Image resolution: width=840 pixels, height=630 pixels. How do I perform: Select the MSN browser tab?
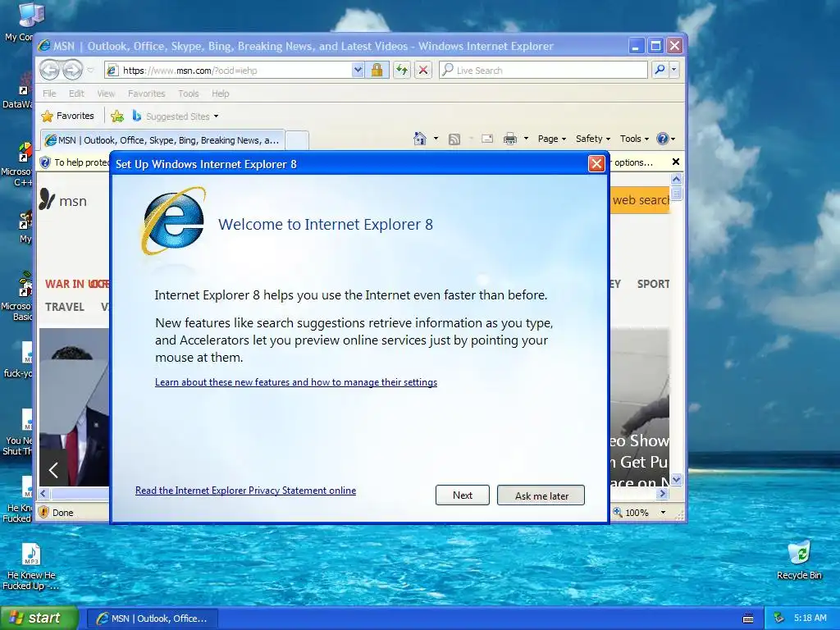pos(162,140)
